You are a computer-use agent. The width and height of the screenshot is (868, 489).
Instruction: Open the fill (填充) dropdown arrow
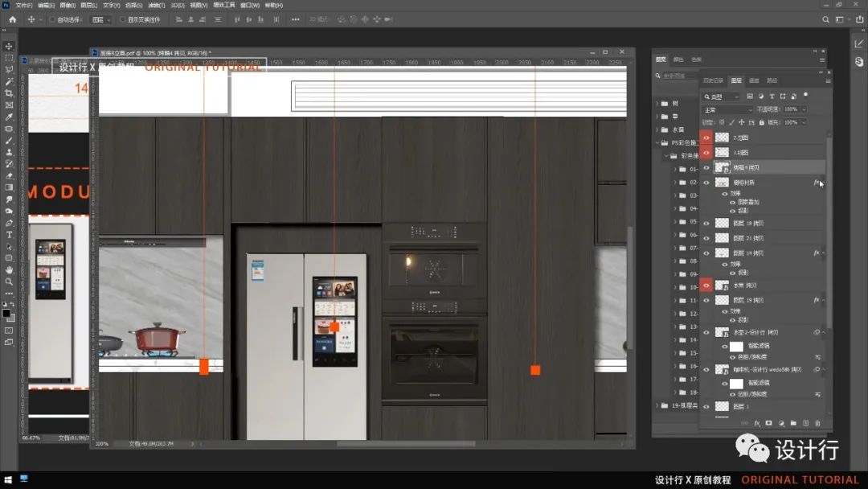[x=804, y=122]
